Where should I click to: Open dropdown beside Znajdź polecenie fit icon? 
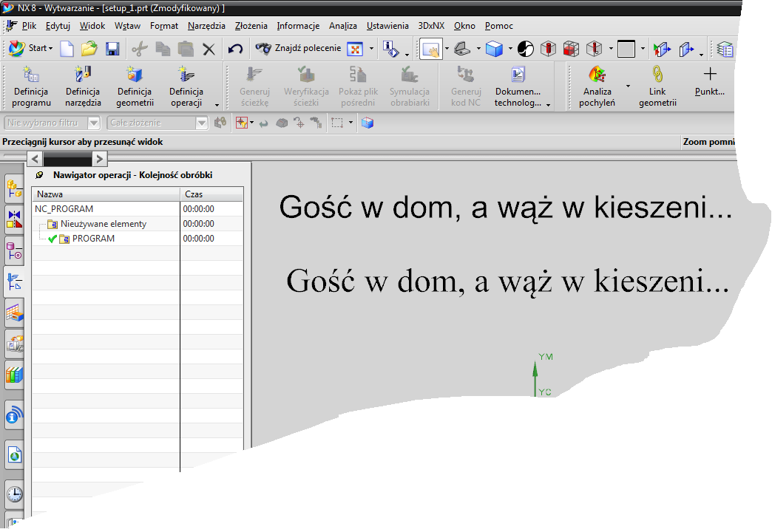[371, 49]
